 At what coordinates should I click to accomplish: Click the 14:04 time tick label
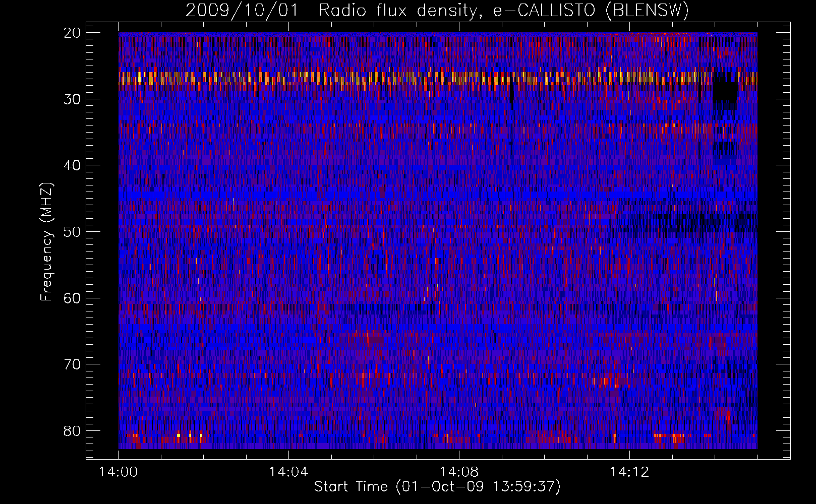[x=288, y=472]
